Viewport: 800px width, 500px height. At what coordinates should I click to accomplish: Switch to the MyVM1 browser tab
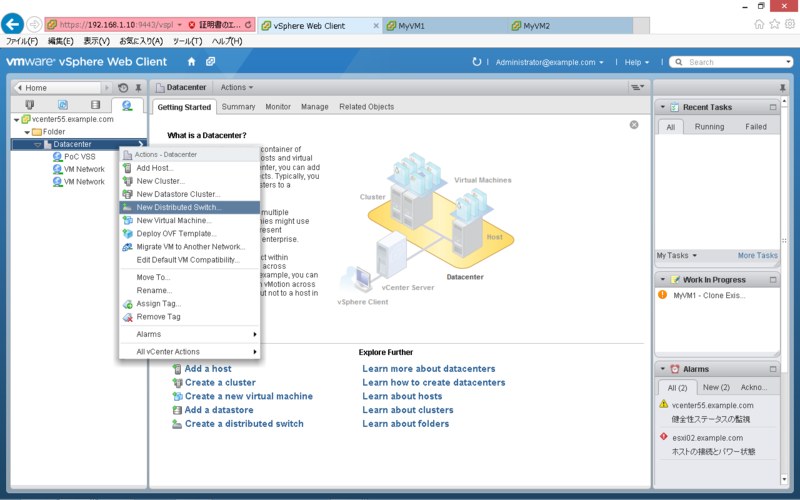pos(445,26)
